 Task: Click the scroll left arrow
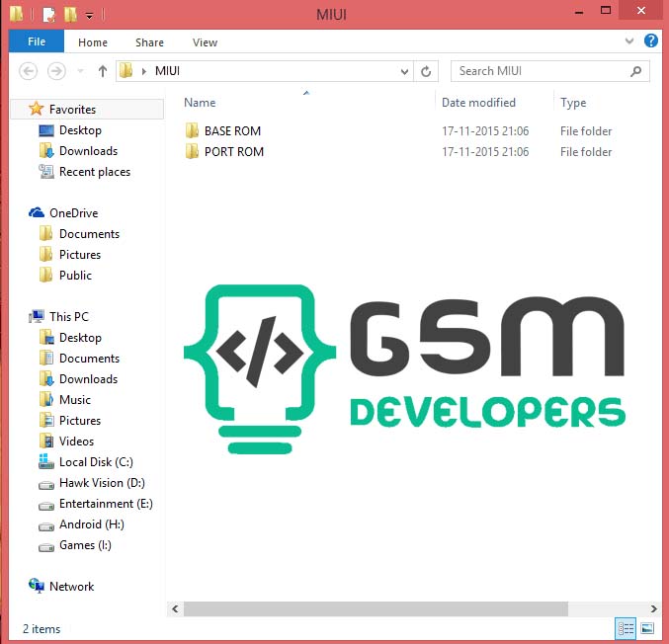(x=175, y=608)
